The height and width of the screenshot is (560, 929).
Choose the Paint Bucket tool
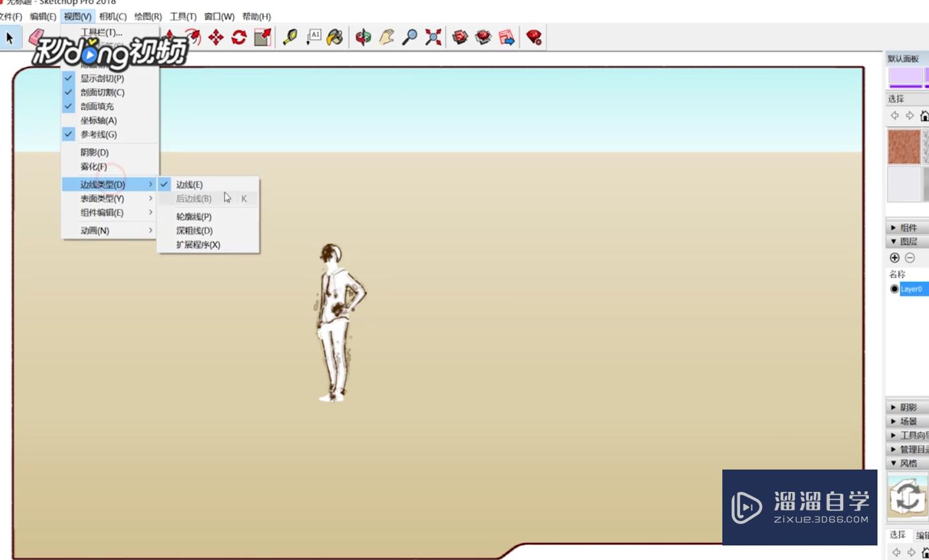point(335,37)
